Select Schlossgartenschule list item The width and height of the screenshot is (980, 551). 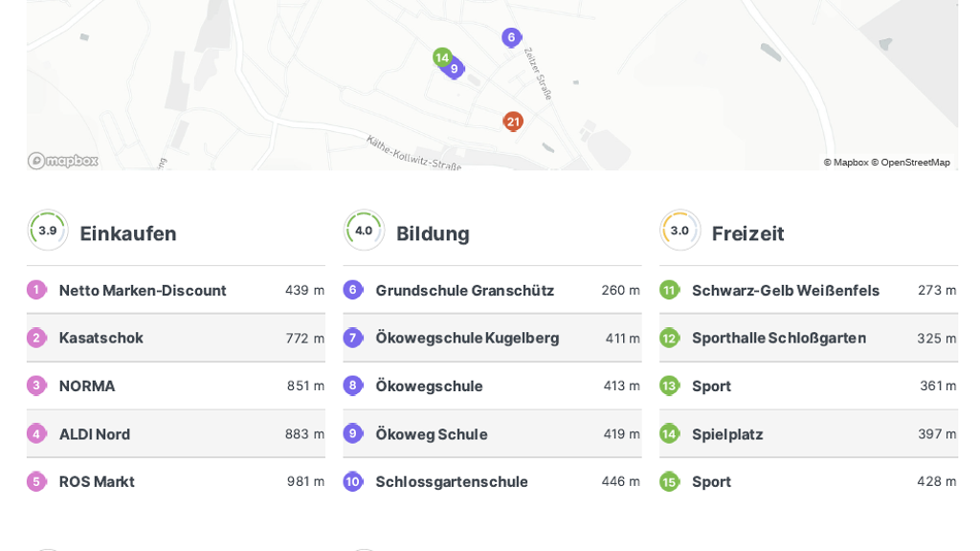(x=451, y=481)
